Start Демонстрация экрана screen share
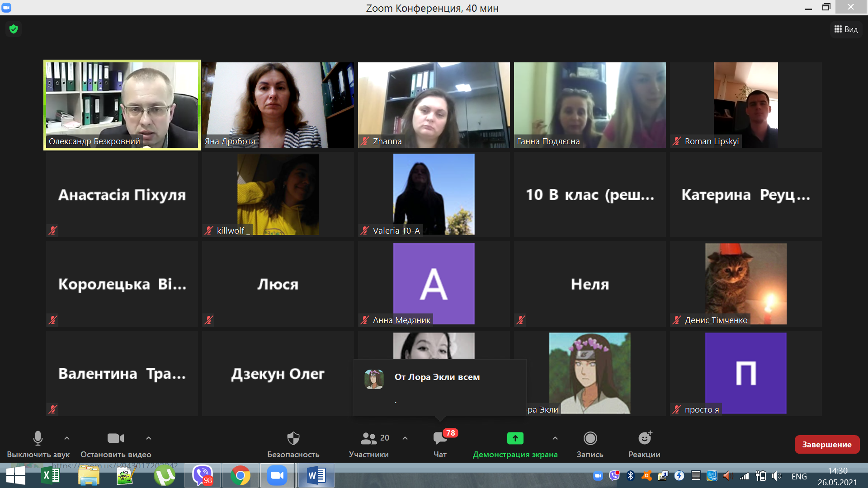Image resolution: width=868 pixels, height=488 pixels. (515, 444)
